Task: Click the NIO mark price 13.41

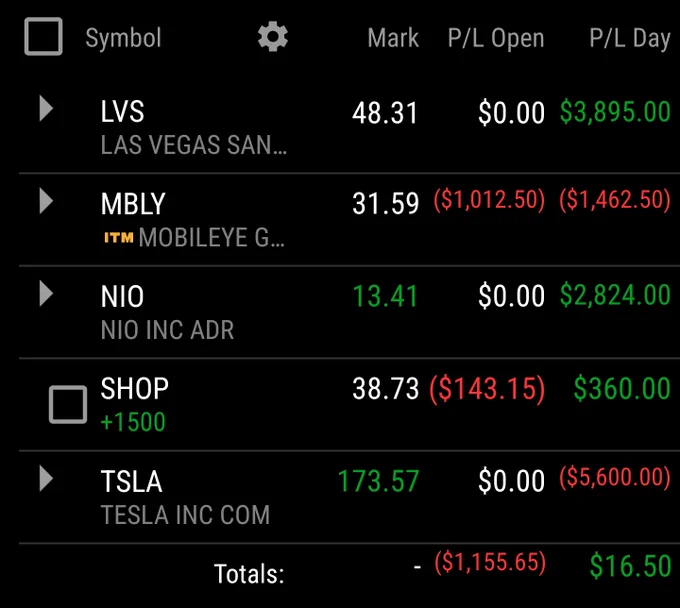Action: (385, 296)
